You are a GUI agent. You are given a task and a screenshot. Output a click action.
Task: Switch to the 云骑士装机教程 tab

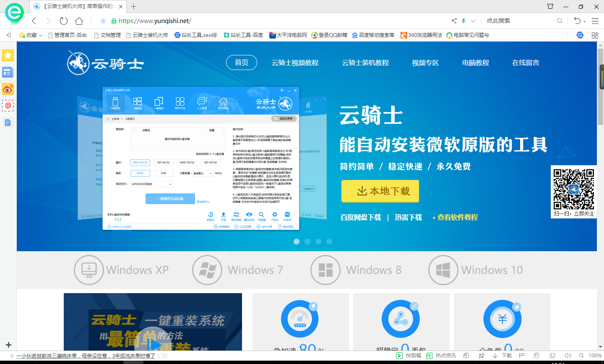coord(366,62)
